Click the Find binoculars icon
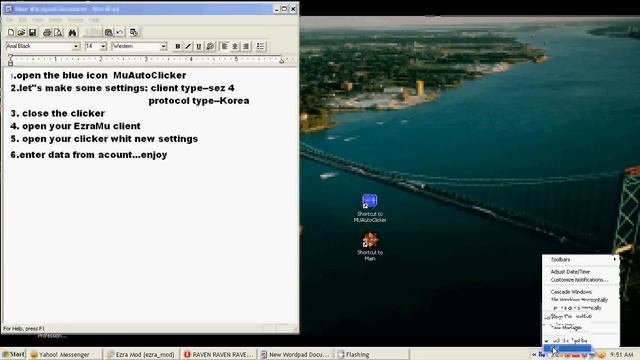 [x=73, y=32]
